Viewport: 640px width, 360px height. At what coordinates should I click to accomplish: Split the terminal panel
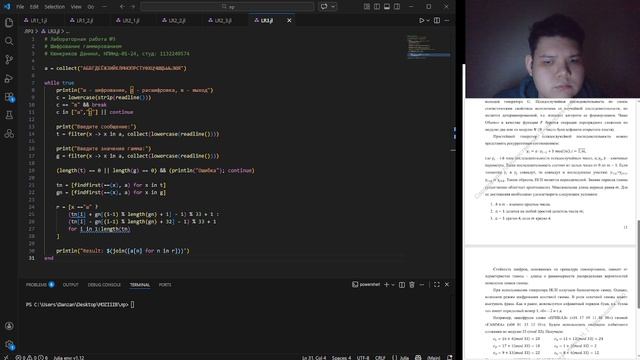click(402, 284)
